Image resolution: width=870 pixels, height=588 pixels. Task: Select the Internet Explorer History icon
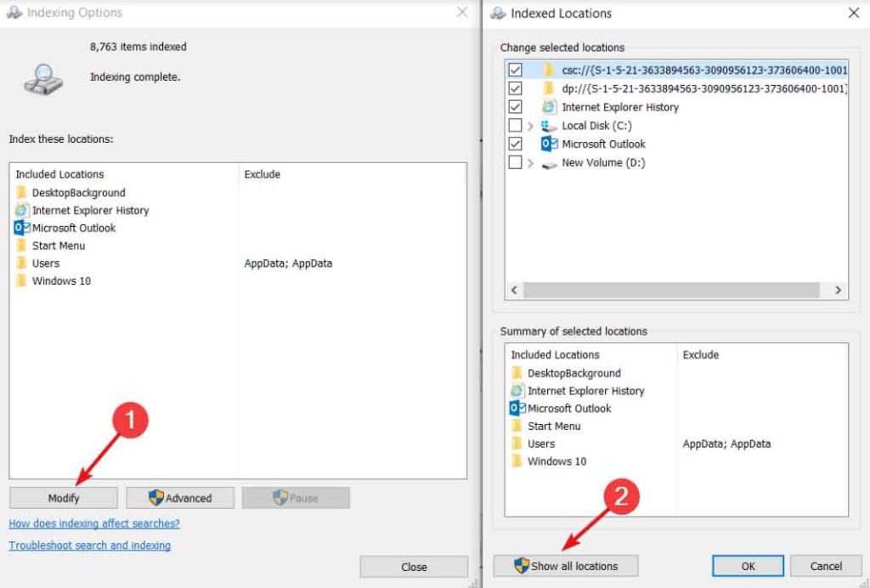coord(20,210)
